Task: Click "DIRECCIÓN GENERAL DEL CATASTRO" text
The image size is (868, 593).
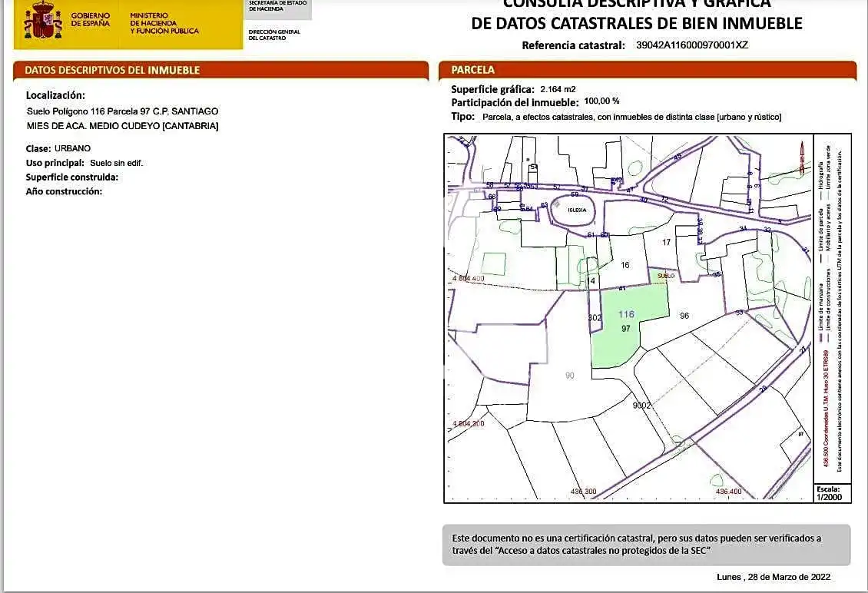Action: click(x=274, y=35)
